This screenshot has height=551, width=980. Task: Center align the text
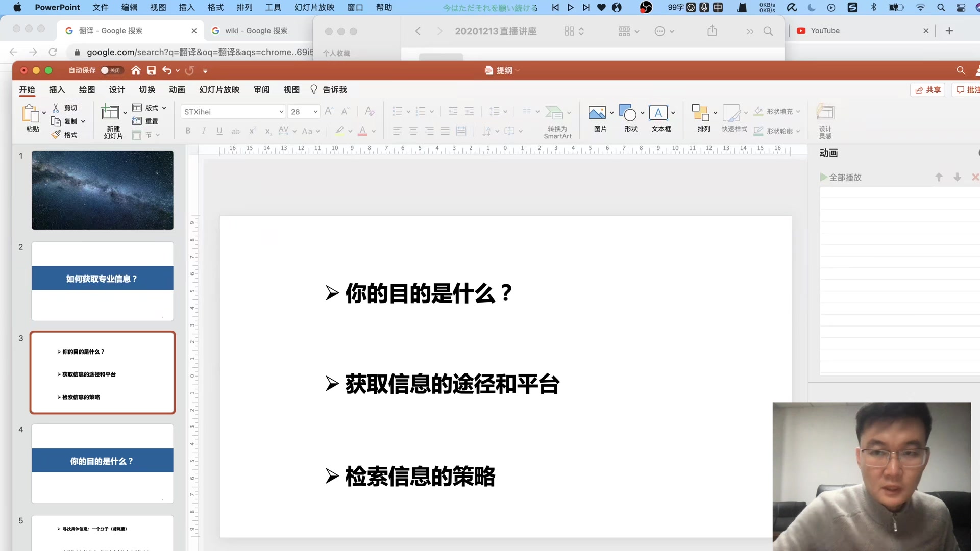pyautogui.click(x=413, y=131)
